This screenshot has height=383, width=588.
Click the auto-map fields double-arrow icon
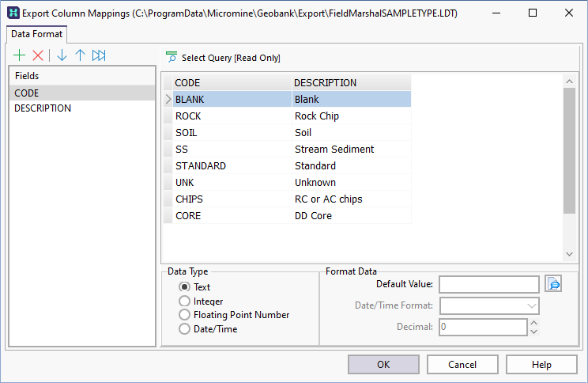pyautogui.click(x=99, y=55)
